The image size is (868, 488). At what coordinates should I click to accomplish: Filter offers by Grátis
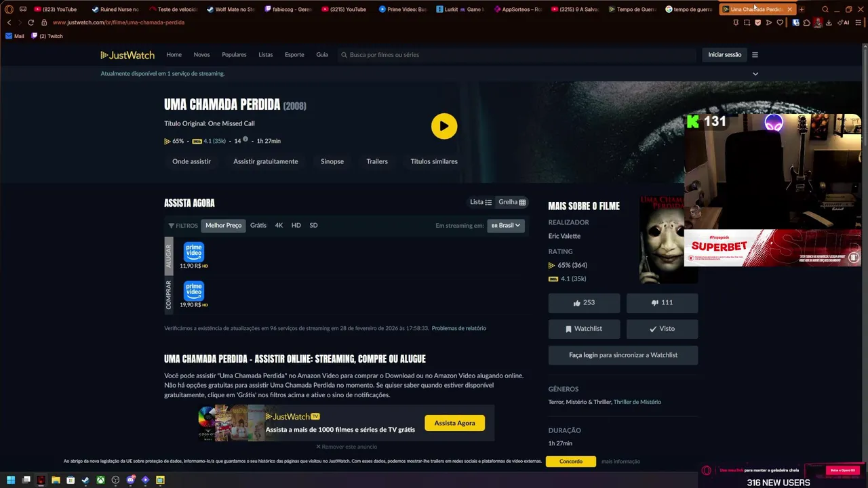coord(258,226)
